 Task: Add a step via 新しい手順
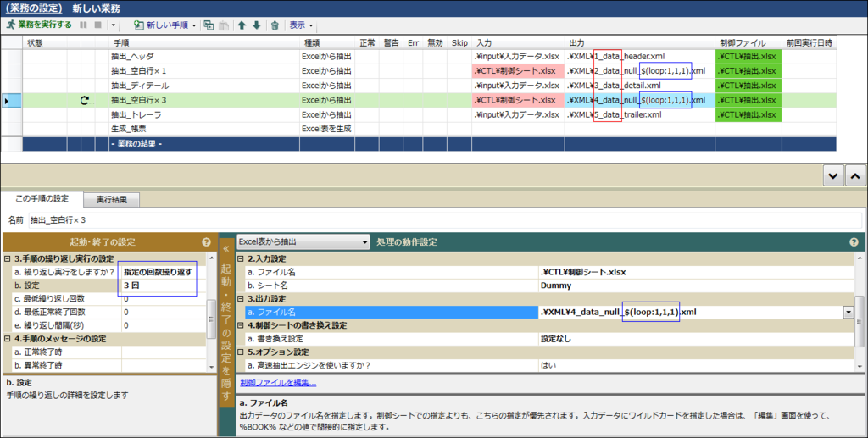click(x=161, y=25)
